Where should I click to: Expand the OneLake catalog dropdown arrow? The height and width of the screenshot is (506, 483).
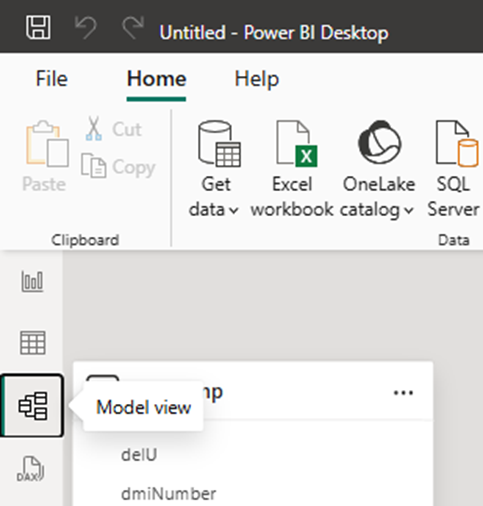click(409, 210)
